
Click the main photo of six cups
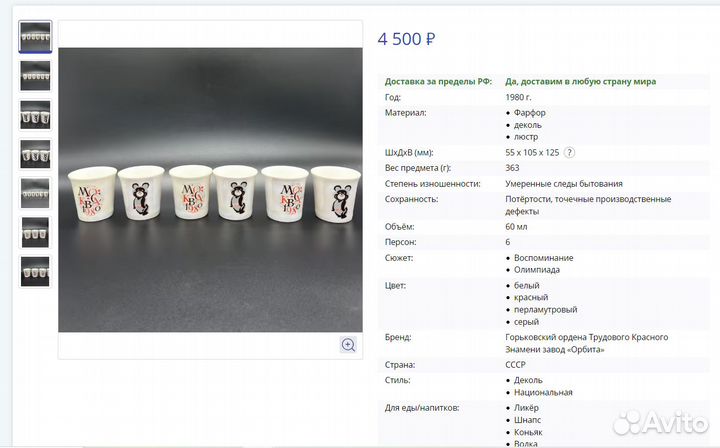tap(210, 190)
